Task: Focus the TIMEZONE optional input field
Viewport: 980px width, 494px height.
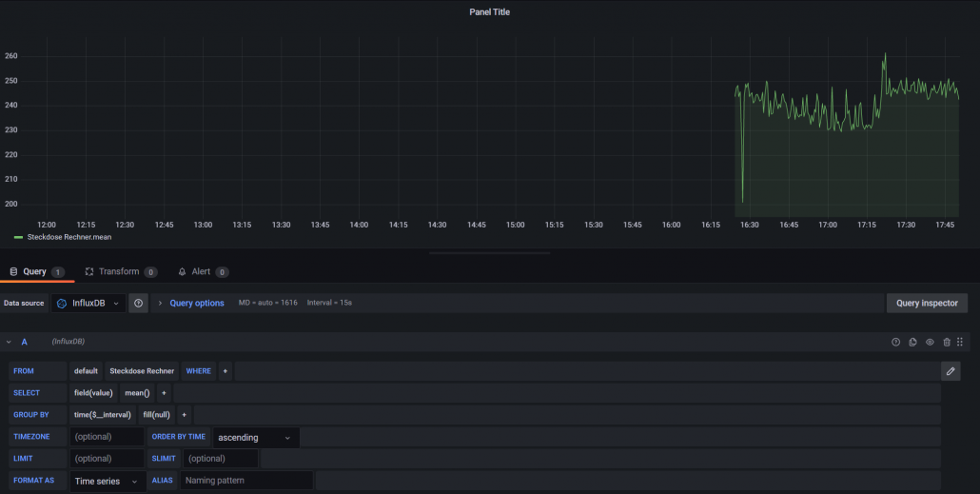Action: pos(107,437)
